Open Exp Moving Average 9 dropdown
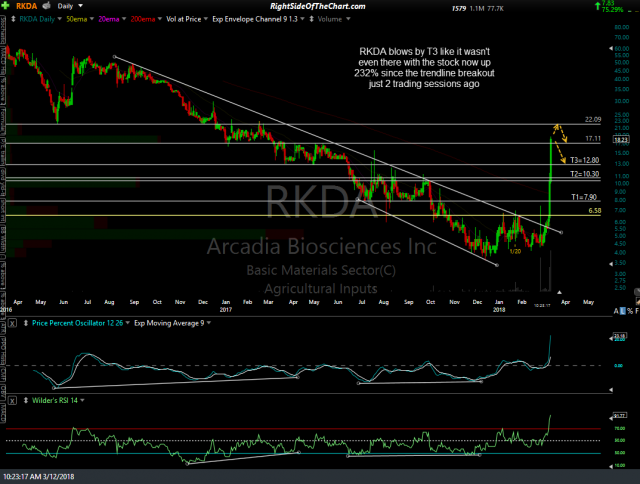Image resolution: width=640 pixels, height=484 pixels. tap(209, 323)
